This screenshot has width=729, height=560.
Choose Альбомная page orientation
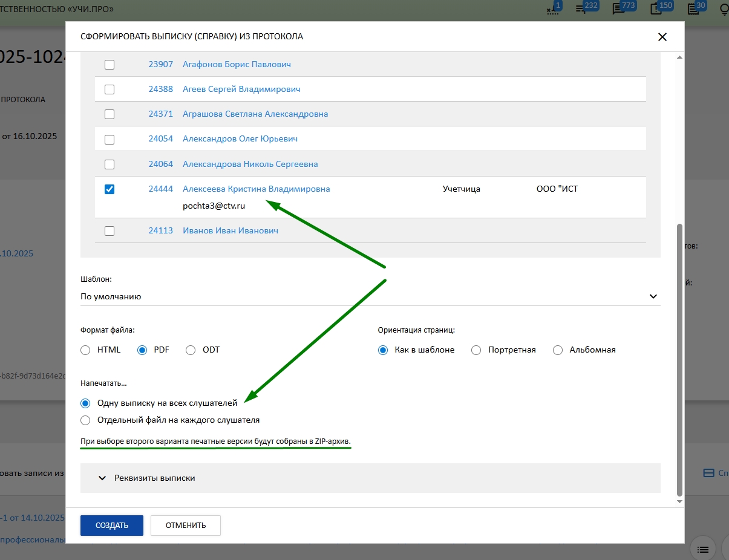point(558,350)
